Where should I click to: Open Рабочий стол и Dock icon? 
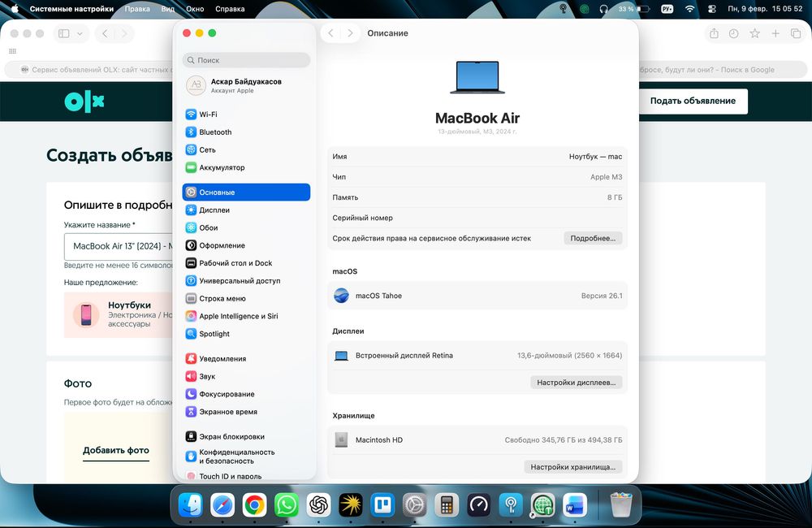pos(191,262)
